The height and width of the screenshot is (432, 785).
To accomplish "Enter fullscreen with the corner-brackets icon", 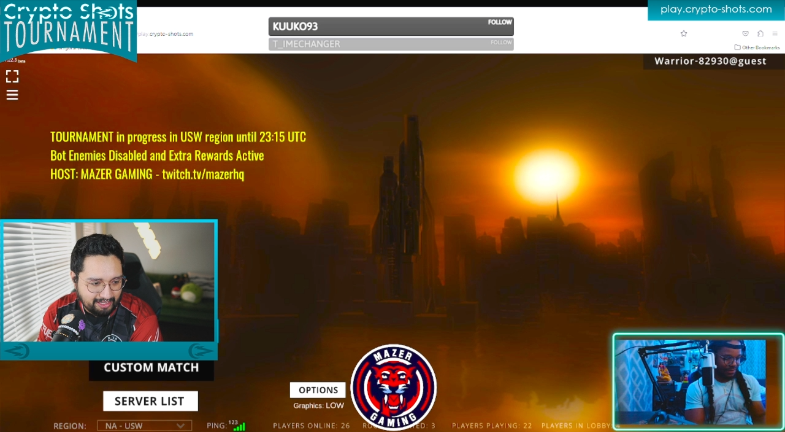I will point(13,76).
